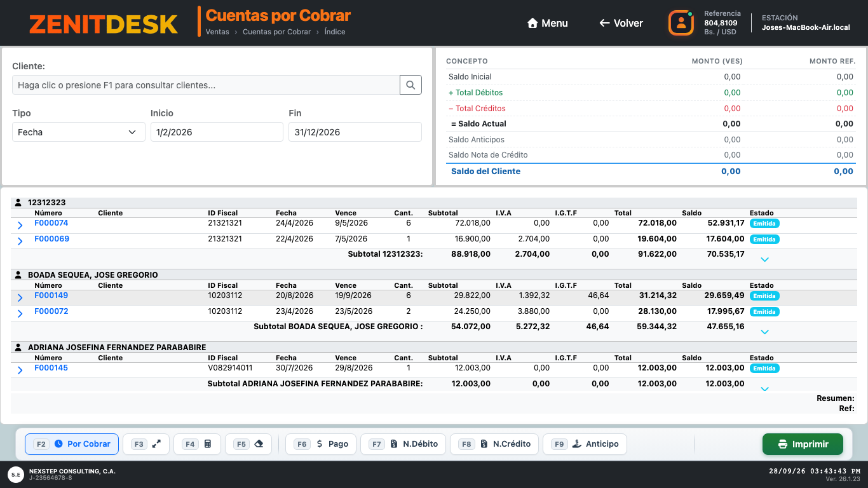Click the + Total Débitos label
The image size is (868, 488).
[x=475, y=93]
